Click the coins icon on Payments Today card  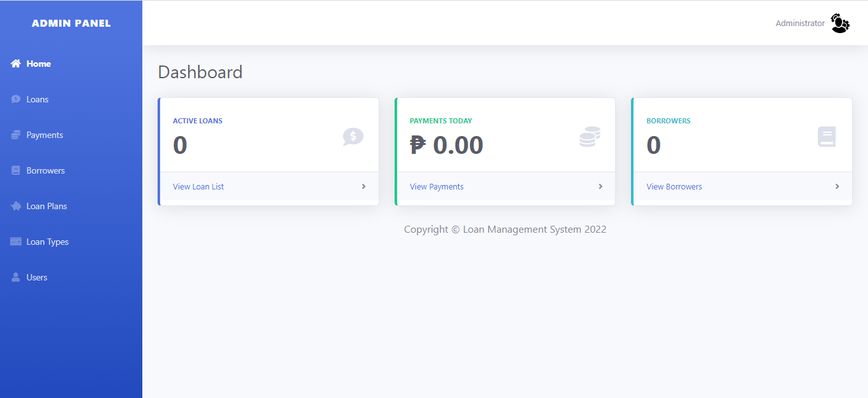pyautogui.click(x=590, y=137)
